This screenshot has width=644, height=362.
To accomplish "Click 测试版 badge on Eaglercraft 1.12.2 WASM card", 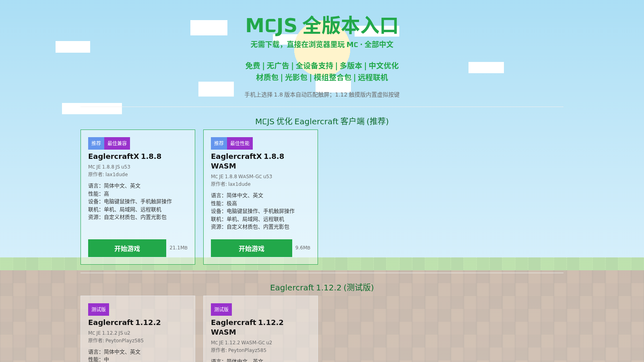I will (x=221, y=309).
